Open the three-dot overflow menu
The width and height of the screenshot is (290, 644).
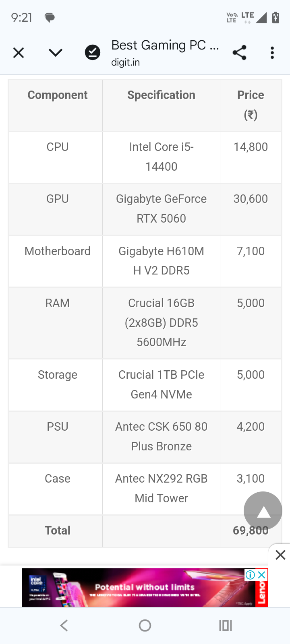[x=272, y=53]
